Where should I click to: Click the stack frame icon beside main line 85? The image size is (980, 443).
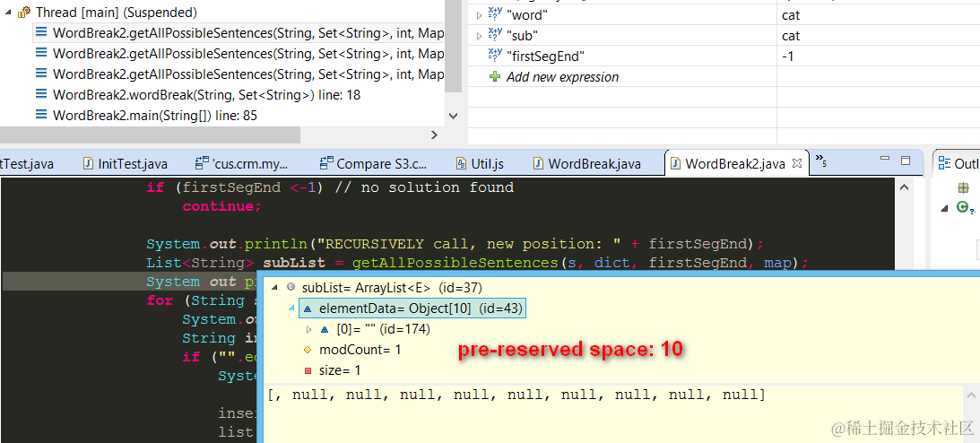(x=41, y=115)
